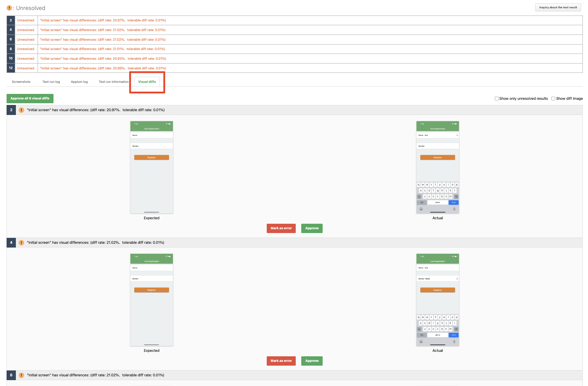Screen dimensions: 588x386
Task: Switch to the Test run information tab
Action: click(x=114, y=81)
